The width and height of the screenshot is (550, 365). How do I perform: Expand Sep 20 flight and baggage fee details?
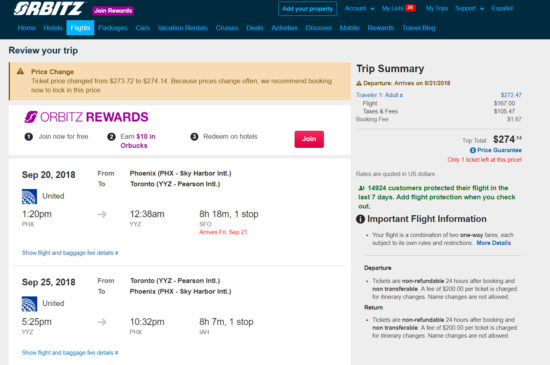(x=70, y=253)
